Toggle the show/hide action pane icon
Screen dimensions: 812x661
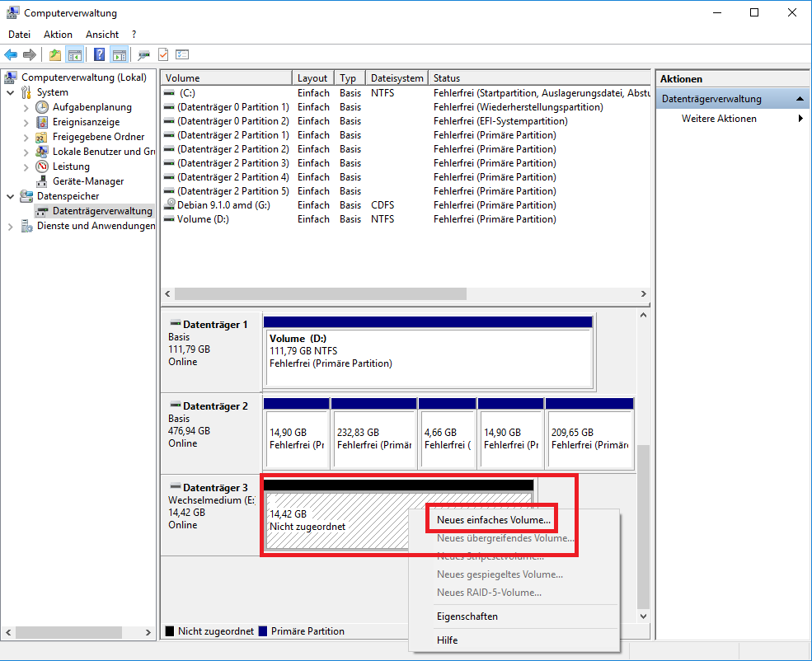point(120,55)
